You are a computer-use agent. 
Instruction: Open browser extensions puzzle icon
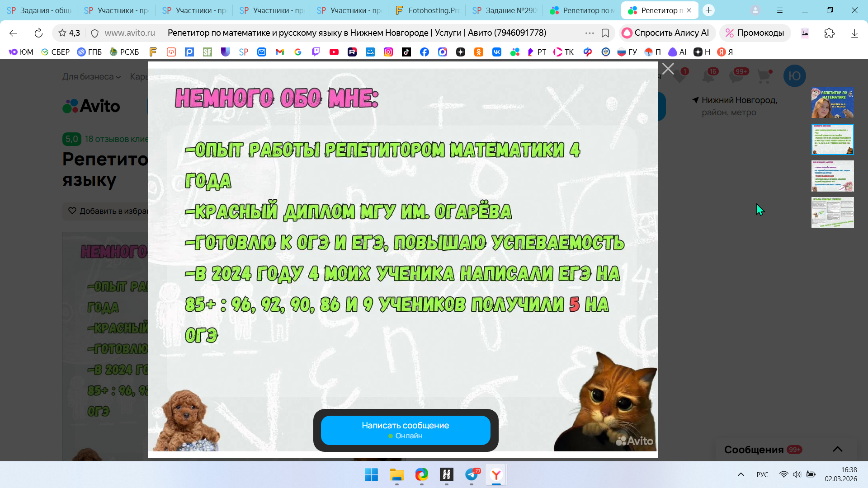click(x=829, y=33)
